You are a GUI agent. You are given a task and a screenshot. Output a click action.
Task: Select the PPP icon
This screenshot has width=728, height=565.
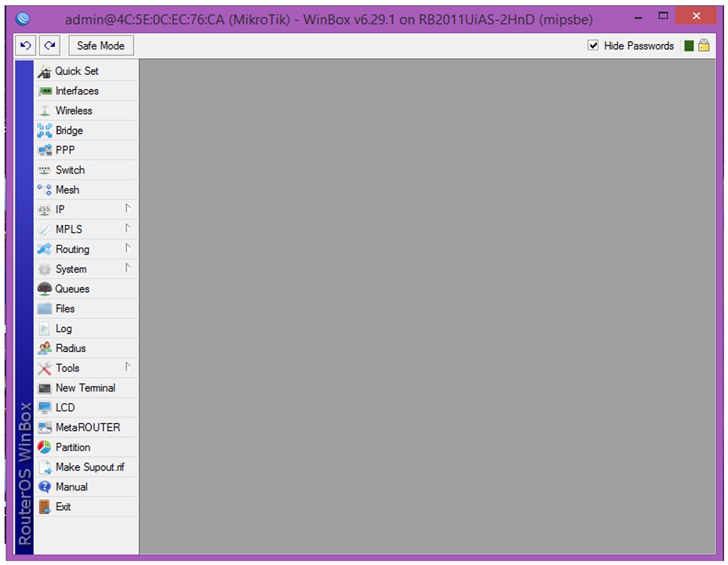point(45,150)
